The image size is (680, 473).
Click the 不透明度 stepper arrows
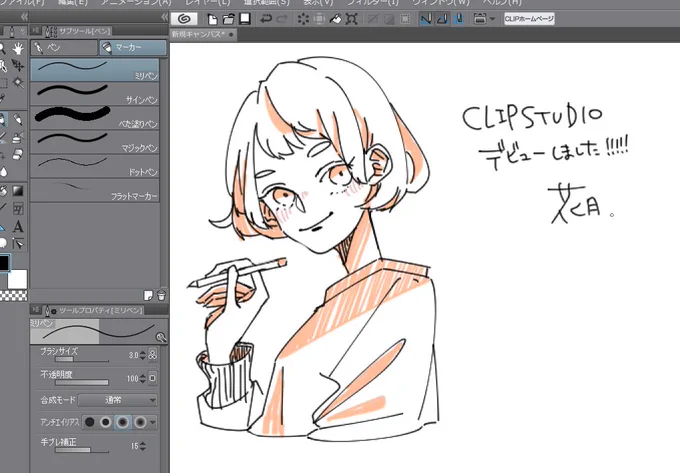(x=143, y=378)
